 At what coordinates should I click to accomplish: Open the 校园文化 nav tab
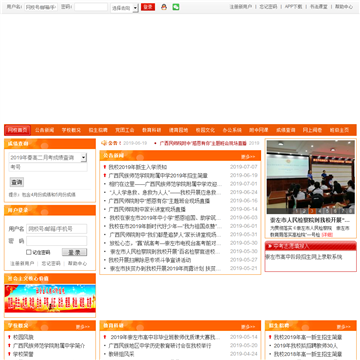pyautogui.click(x=205, y=130)
